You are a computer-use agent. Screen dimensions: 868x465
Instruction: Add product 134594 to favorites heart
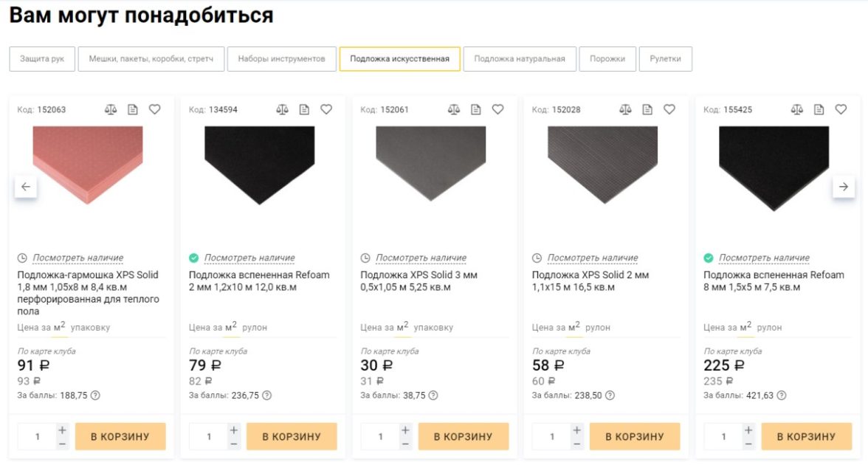coord(326,109)
